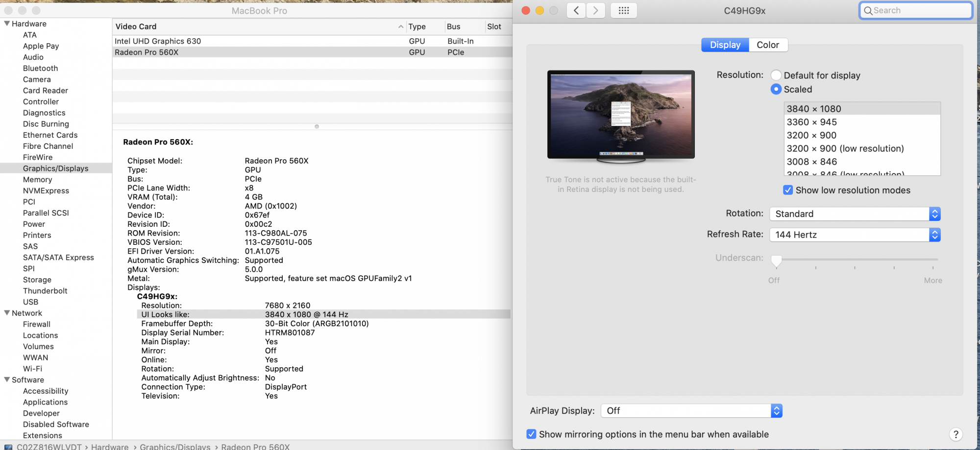Switch to the Display tab
980x450 pixels.
[x=725, y=45]
